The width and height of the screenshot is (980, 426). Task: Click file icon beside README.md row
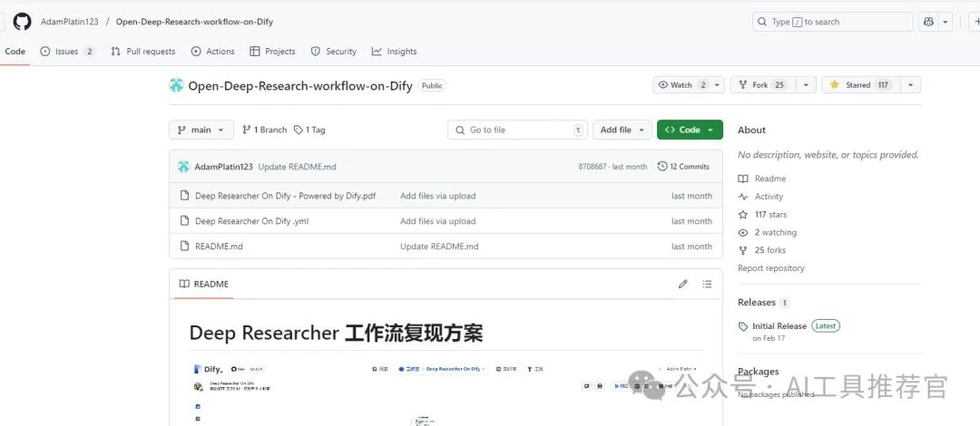[x=184, y=247]
